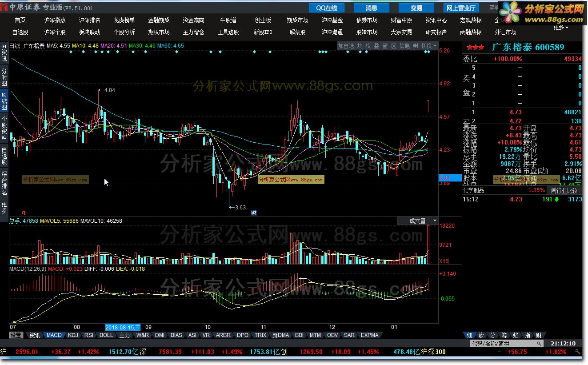This screenshot has height=365, width=588.
Task: Open the 龙虎榜单 menu
Action: pyautogui.click(x=124, y=20)
